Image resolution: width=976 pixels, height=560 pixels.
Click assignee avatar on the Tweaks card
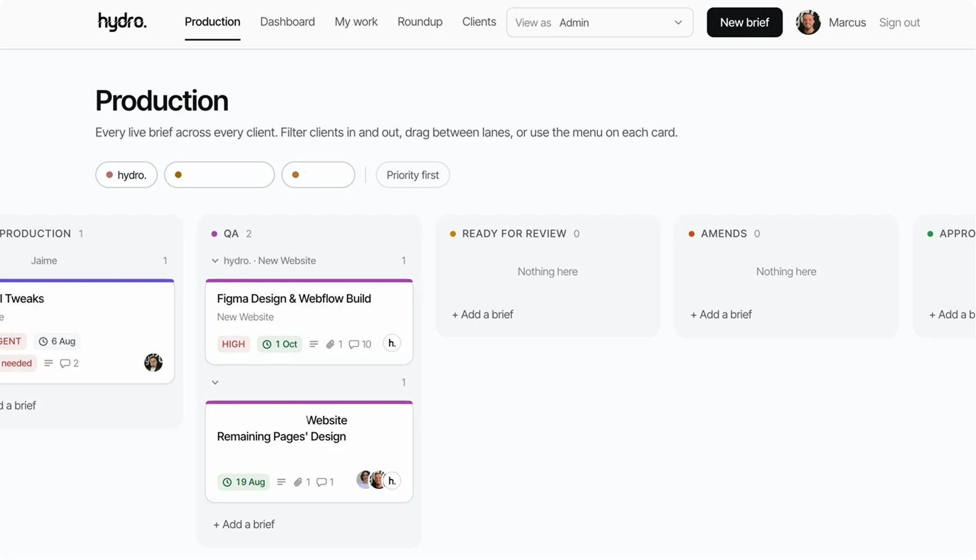153,362
